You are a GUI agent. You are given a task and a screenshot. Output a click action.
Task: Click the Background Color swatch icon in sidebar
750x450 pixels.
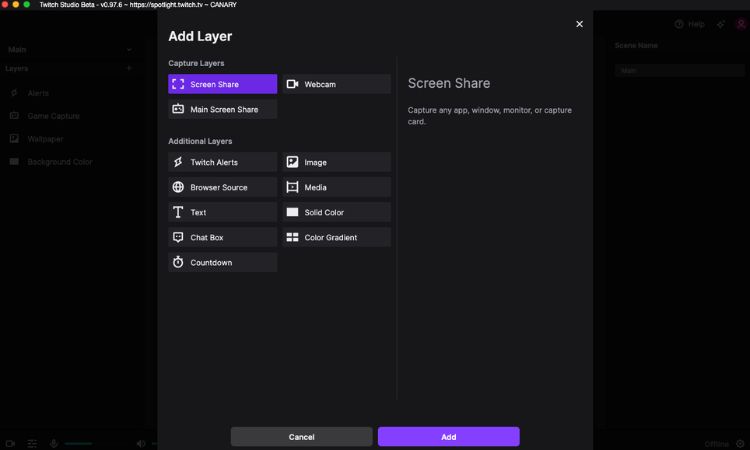pyautogui.click(x=14, y=162)
